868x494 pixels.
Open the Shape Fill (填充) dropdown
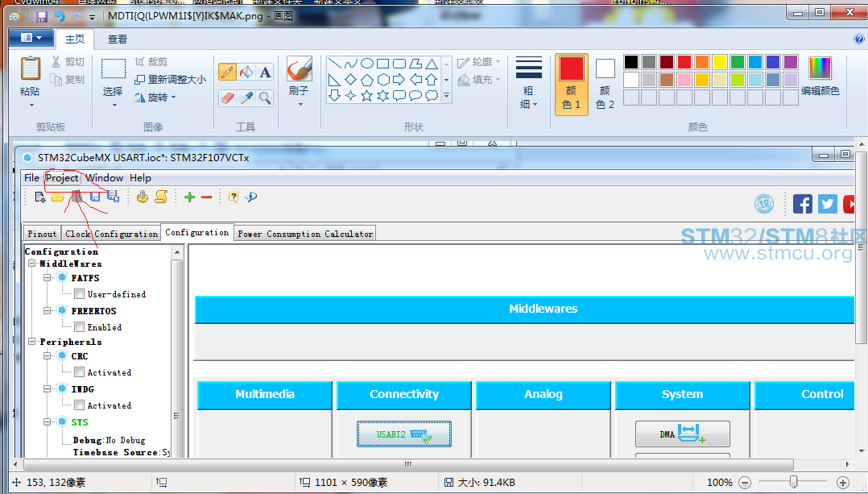click(x=479, y=80)
